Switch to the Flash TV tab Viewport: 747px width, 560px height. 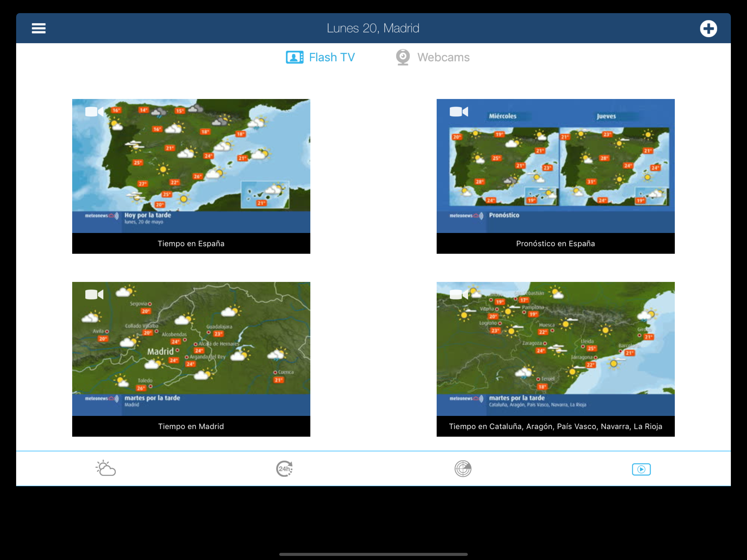coord(332,57)
